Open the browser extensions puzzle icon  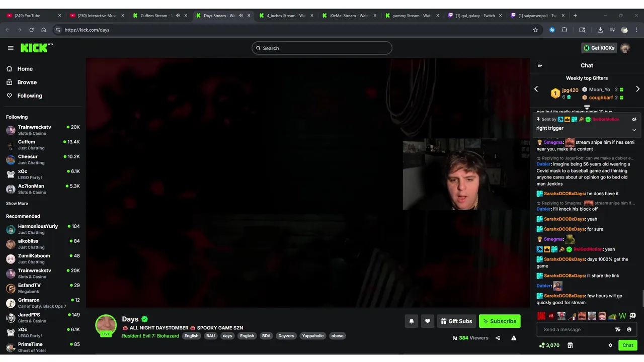[565, 30]
